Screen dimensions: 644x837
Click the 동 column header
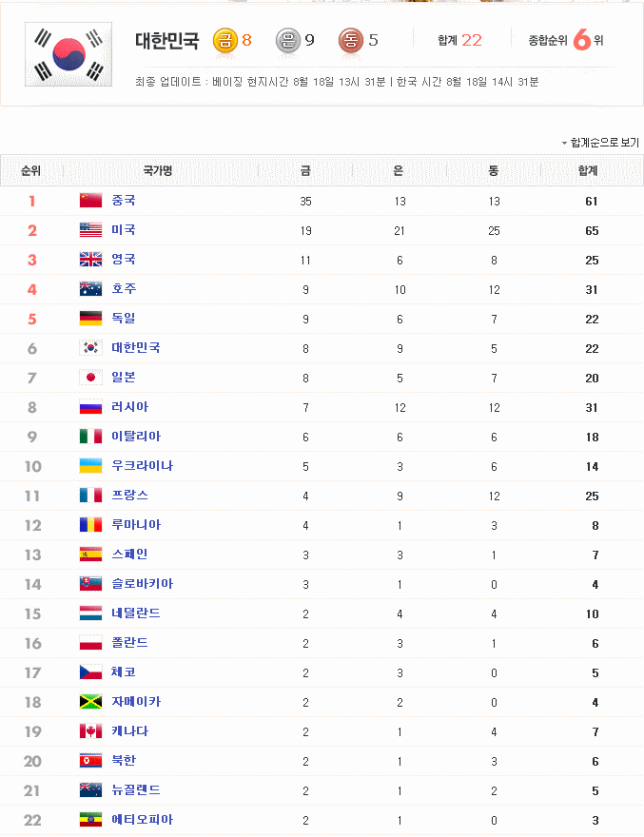pyautogui.click(x=494, y=171)
